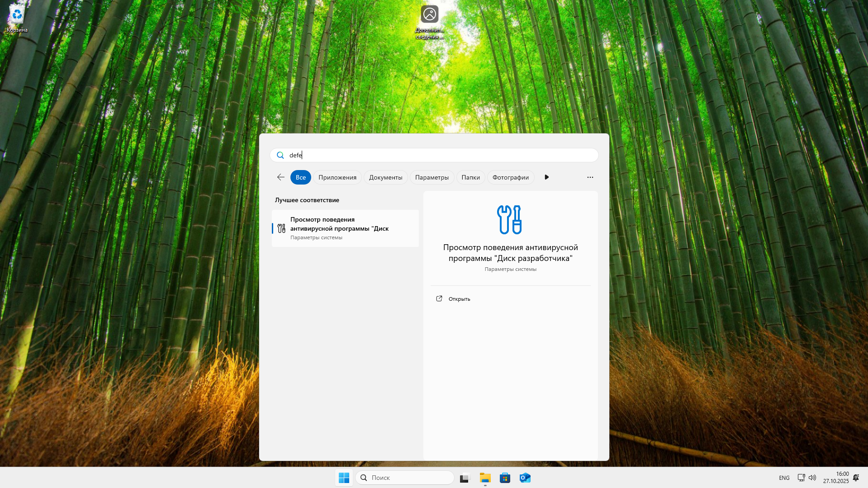Open Outlook from the taskbar
Screen dimensions: 868x488
(525, 478)
